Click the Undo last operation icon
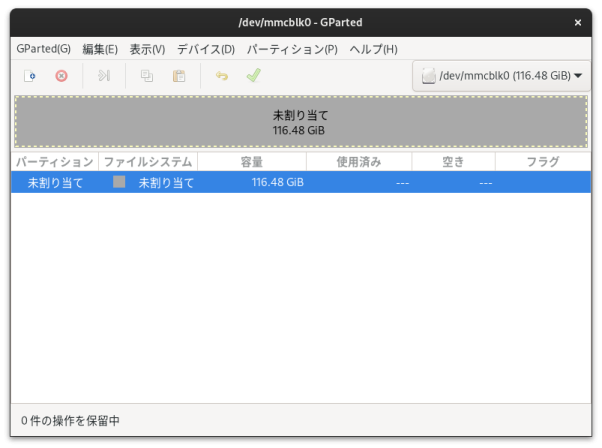Screen dimensions: 602x448 [222, 76]
